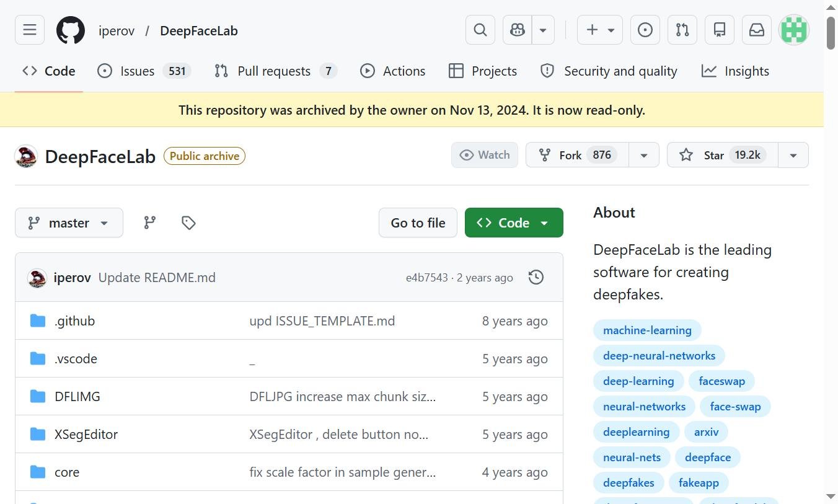Select the deeplearning topic tag
The height and width of the screenshot is (504, 838).
click(x=636, y=432)
